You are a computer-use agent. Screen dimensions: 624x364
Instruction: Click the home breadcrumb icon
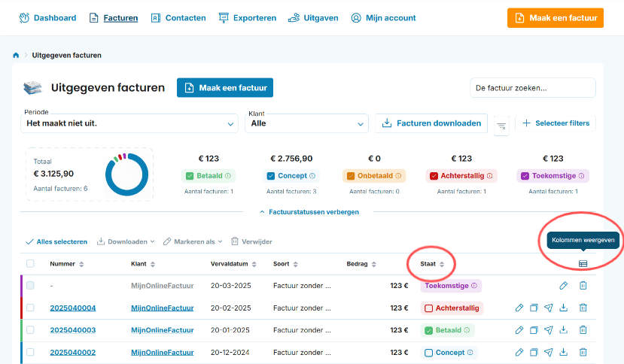coord(16,56)
